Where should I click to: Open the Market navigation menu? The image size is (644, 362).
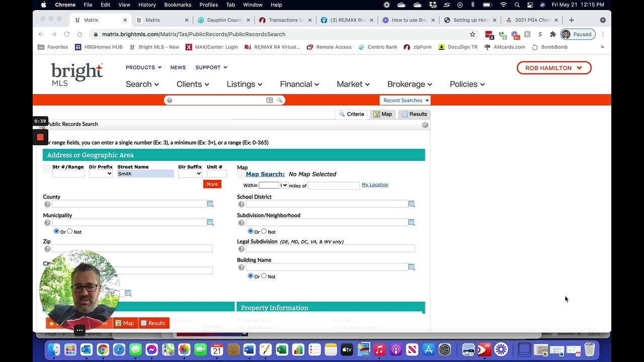[x=353, y=84]
